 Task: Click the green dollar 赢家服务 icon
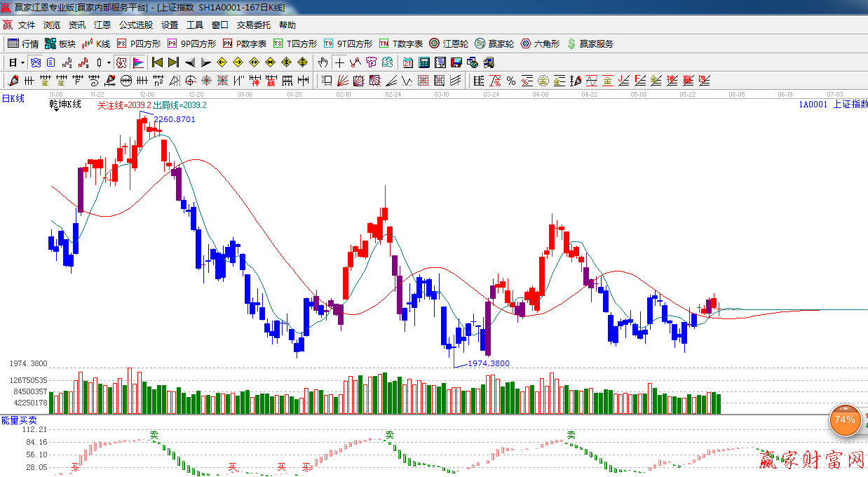(571, 43)
